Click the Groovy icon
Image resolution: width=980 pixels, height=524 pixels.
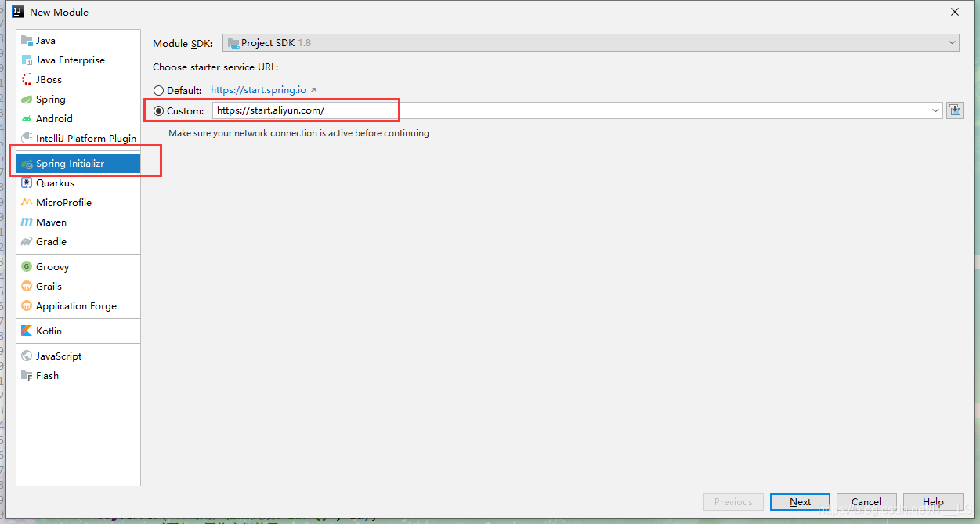[x=27, y=267]
